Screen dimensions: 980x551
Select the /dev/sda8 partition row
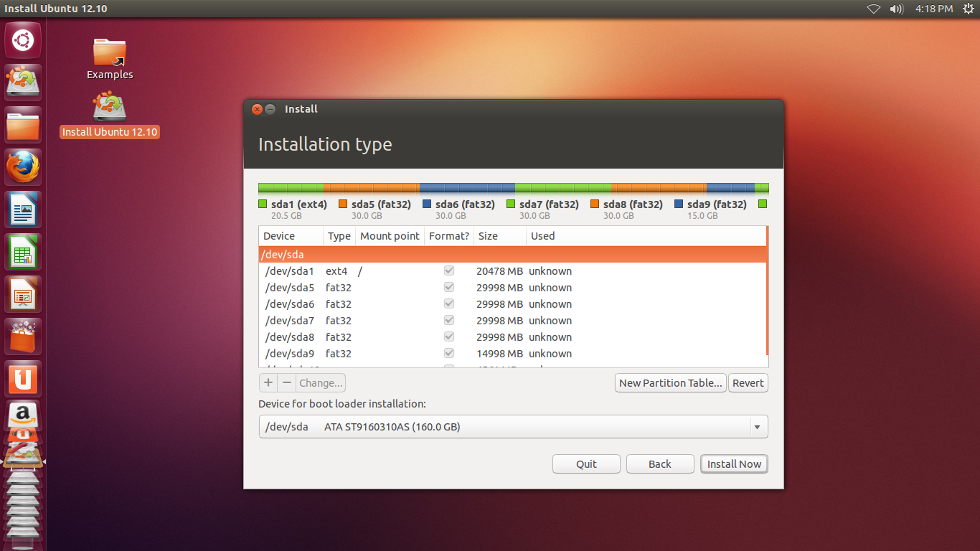pyautogui.click(x=512, y=337)
